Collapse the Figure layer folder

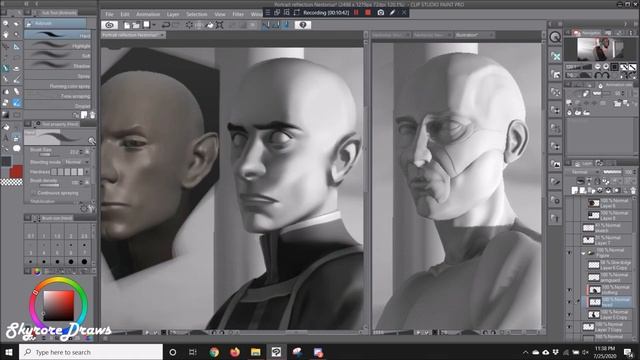coord(583,253)
